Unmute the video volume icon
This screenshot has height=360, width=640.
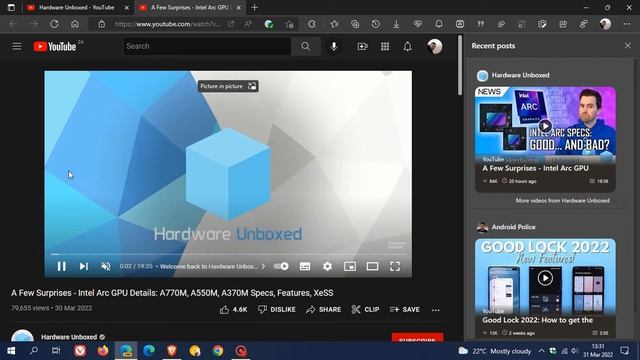106,267
